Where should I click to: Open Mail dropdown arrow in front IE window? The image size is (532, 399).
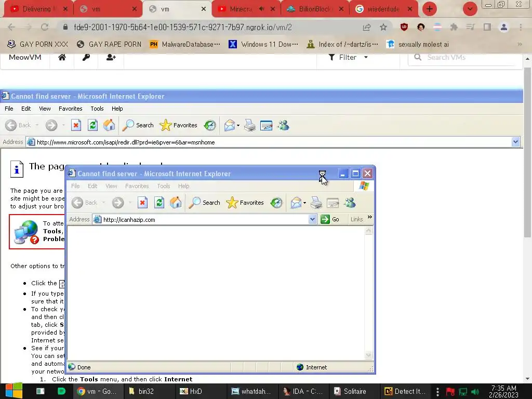(x=304, y=203)
